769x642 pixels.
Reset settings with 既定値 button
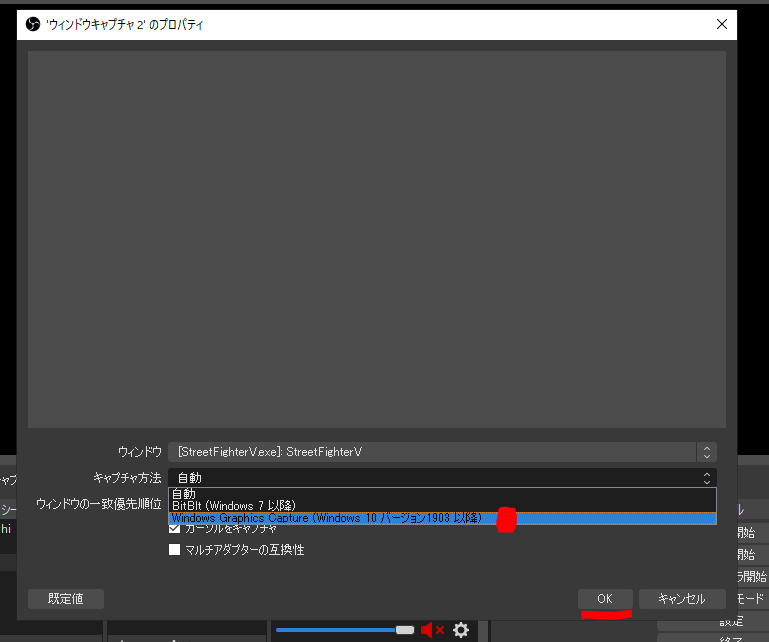66,599
